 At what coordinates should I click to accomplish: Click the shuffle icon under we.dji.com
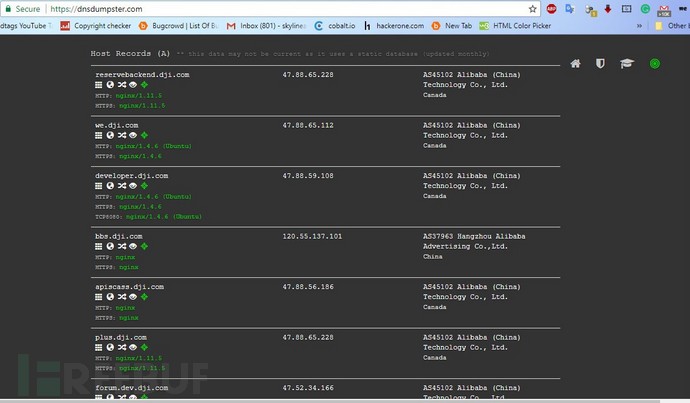(122, 136)
